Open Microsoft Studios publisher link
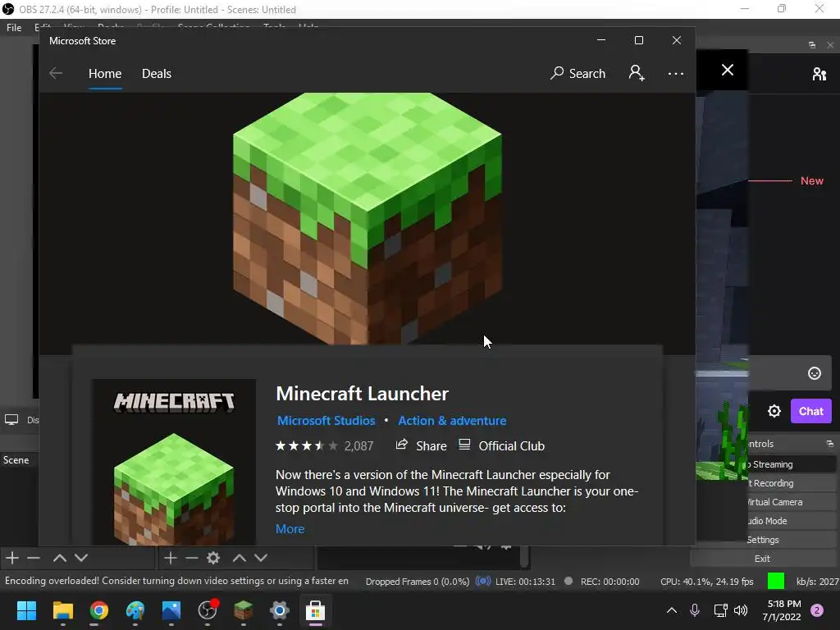 [x=326, y=421]
